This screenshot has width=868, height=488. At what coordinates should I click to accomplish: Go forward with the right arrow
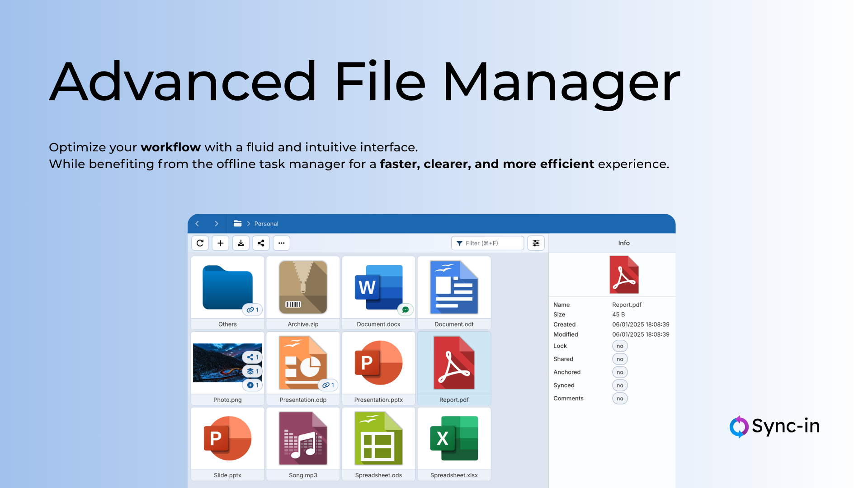217,224
